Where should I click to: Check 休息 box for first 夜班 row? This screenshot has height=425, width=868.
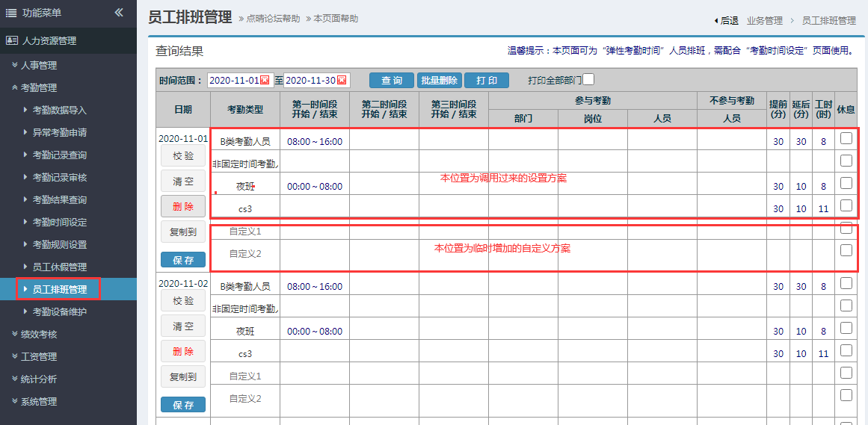[x=846, y=183]
